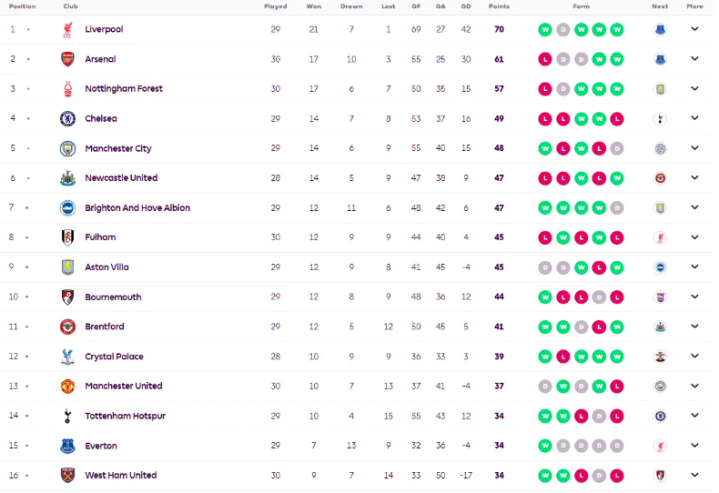Open the Brighton And Hove Albion link
The image size is (719, 493).
point(138,208)
